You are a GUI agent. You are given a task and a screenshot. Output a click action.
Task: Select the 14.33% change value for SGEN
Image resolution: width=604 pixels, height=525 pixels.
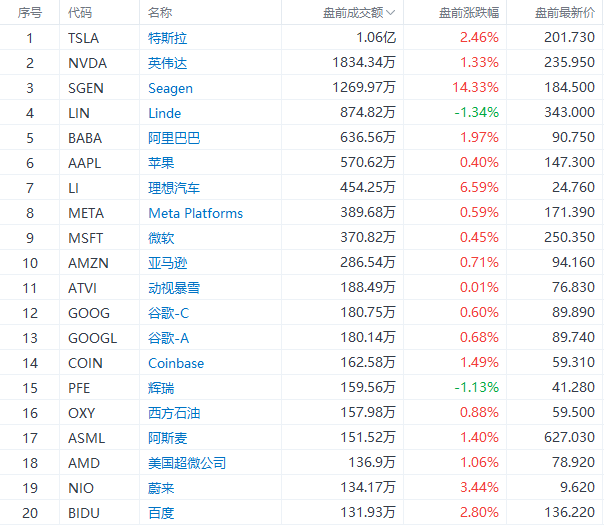pos(475,88)
